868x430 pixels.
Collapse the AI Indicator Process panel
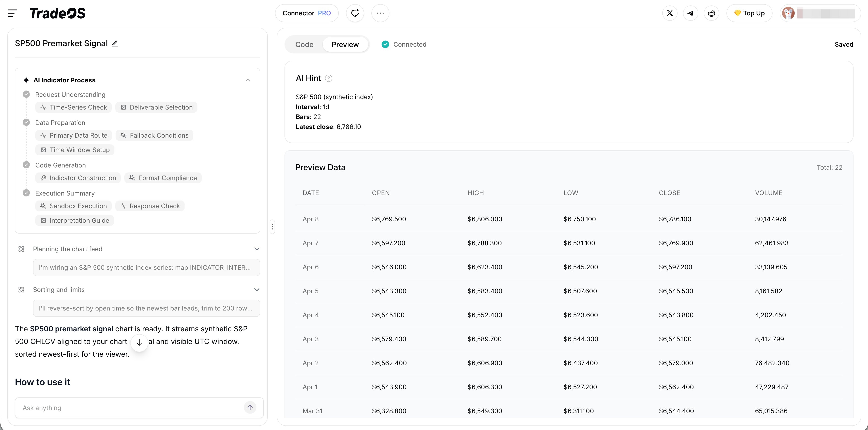(x=248, y=80)
